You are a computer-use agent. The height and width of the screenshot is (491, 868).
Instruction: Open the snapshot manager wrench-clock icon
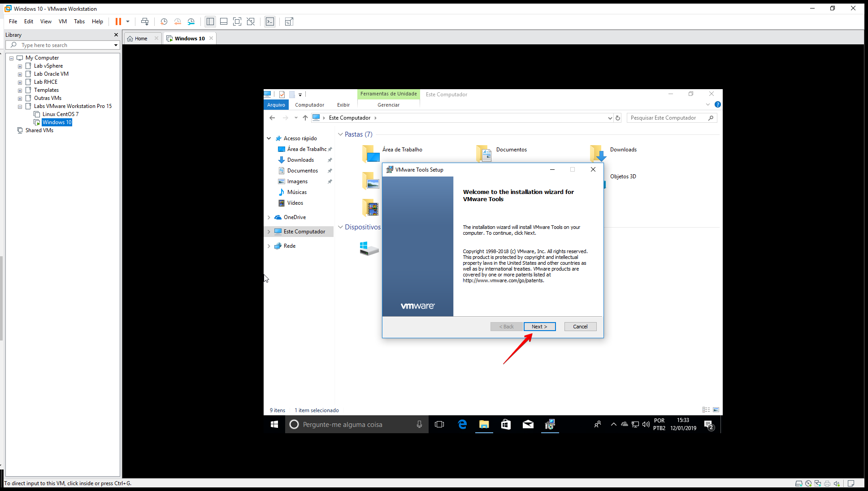191,22
